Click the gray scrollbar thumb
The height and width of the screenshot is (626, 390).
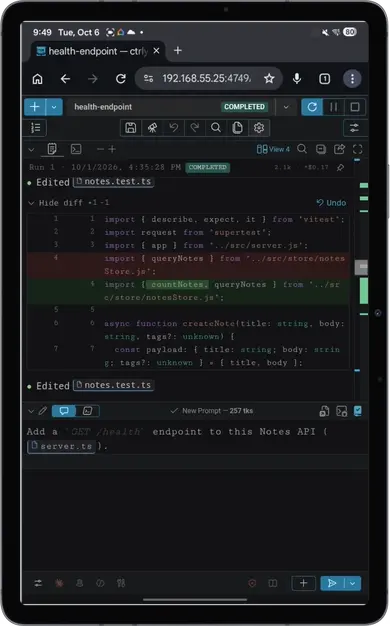pyautogui.click(x=361, y=267)
